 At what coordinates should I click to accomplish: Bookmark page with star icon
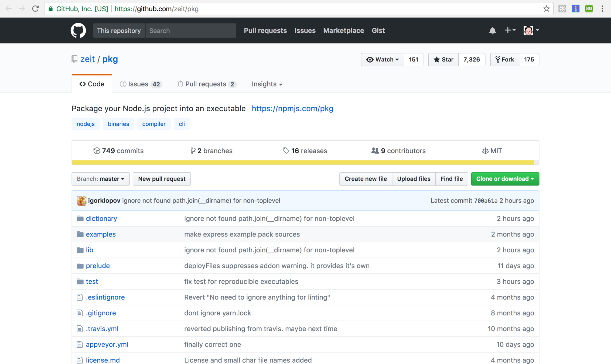pos(546,9)
